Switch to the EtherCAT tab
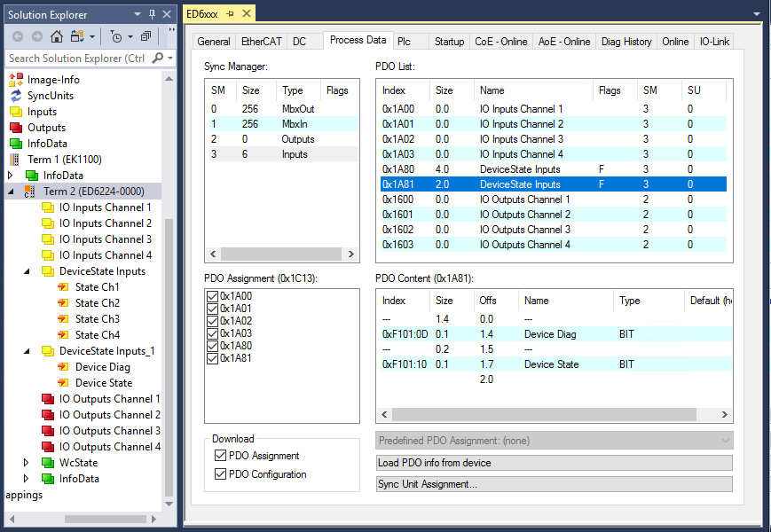Screen dimensions: 771x532 coord(260,42)
